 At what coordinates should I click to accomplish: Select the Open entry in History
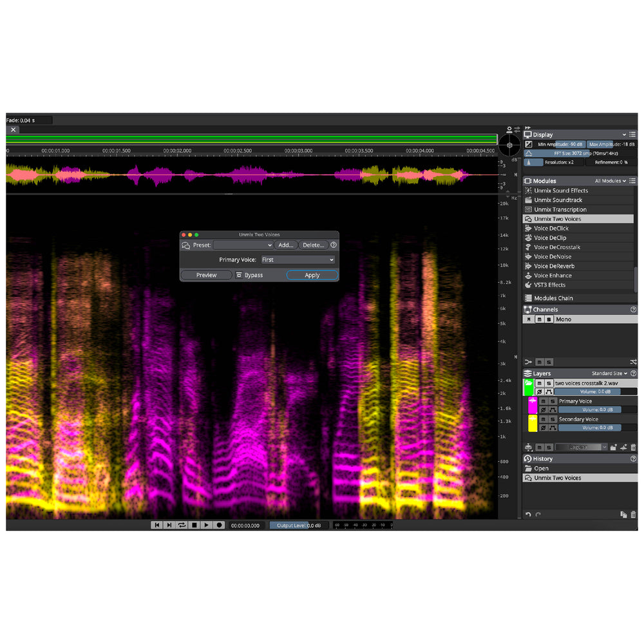pyautogui.click(x=580, y=469)
